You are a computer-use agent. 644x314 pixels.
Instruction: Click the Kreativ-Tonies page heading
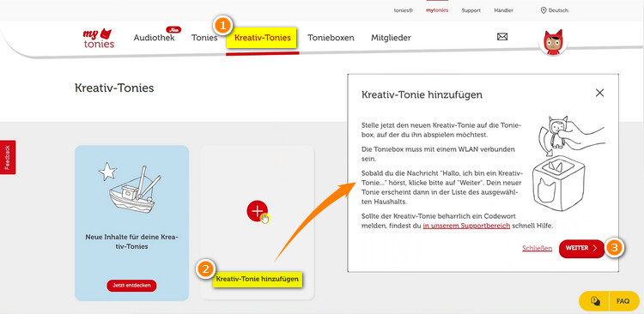(x=114, y=88)
